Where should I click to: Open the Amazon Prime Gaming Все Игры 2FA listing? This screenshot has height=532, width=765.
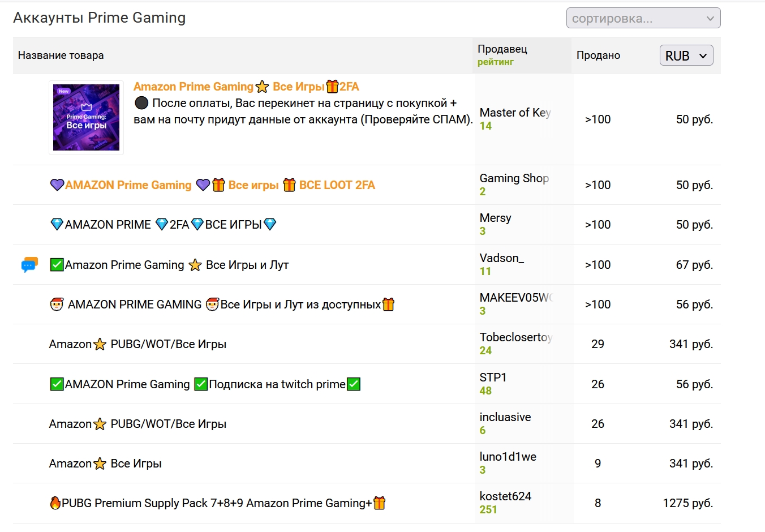246,87
